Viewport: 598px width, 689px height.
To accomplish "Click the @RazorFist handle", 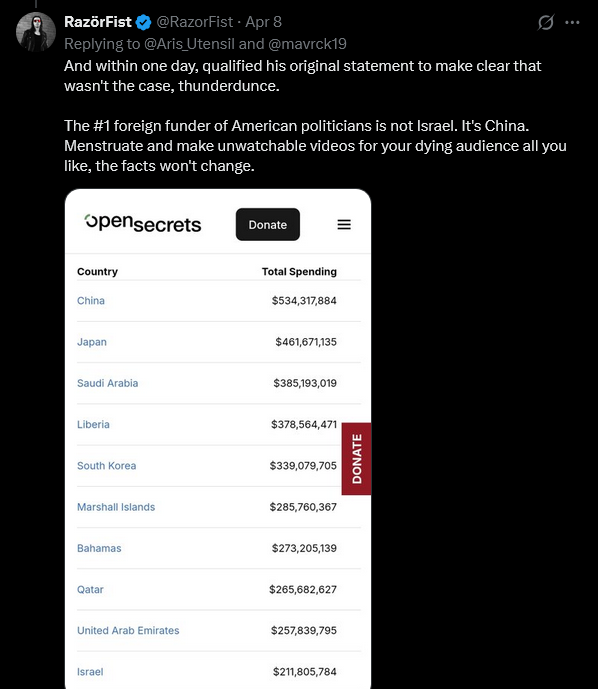I will click(x=195, y=22).
